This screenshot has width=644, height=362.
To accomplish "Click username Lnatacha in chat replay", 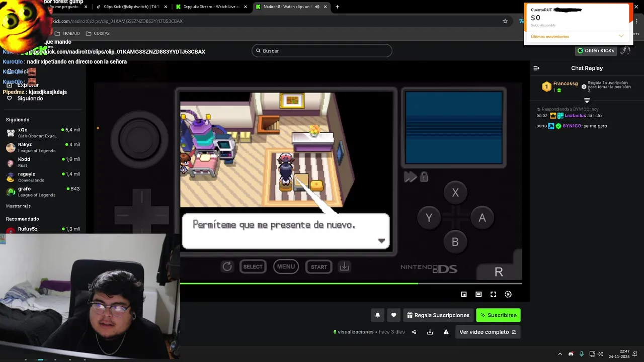I will tap(575, 116).
